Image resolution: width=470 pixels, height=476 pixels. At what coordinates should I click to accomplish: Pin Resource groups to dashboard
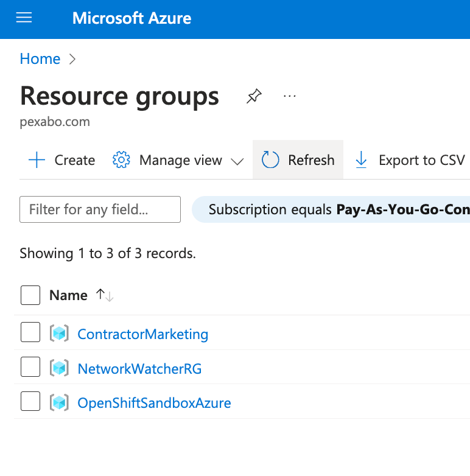click(254, 96)
